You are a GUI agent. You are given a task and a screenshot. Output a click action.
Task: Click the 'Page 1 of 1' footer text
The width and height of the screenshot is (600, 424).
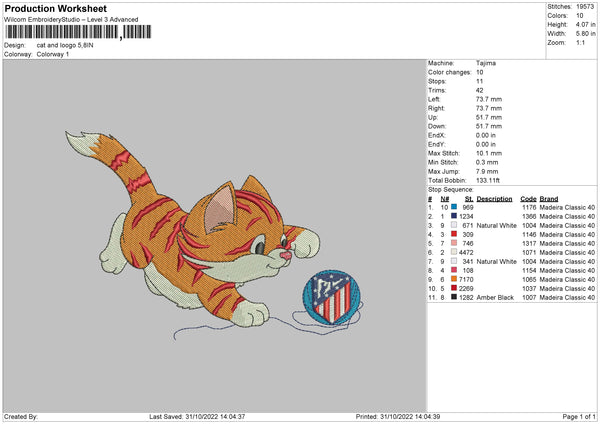[579, 416]
